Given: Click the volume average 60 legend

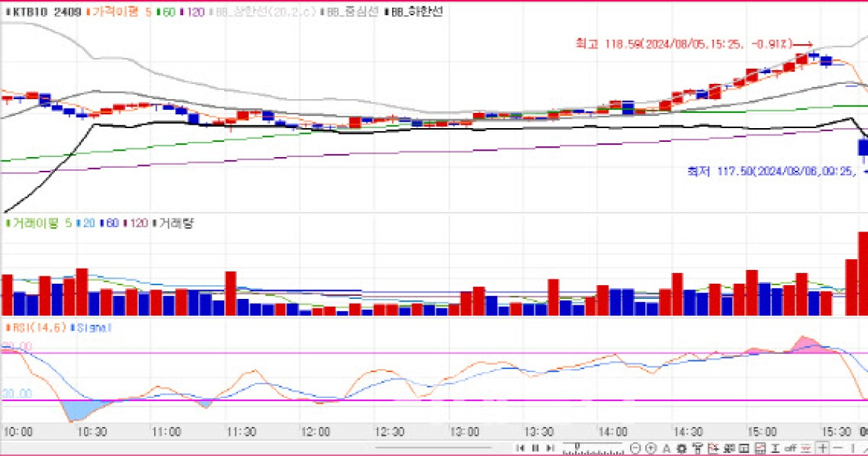Looking at the screenshot, I should click(109, 223).
